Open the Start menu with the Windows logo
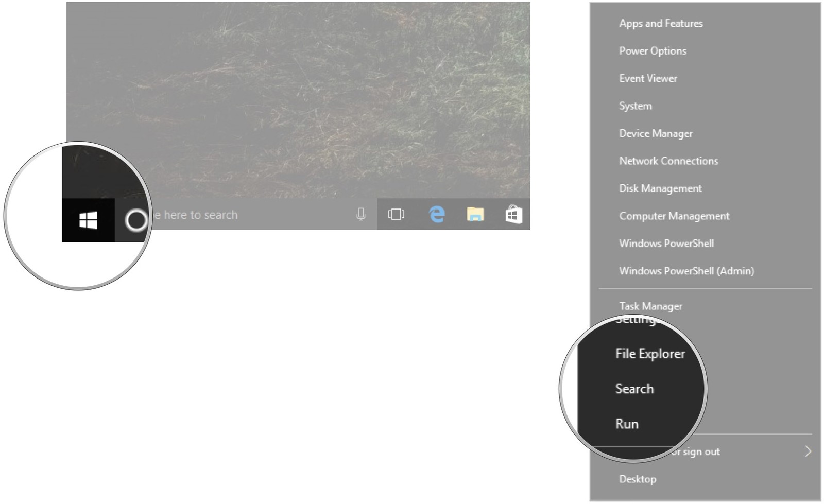This screenshot has height=504, width=824. pyautogui.click(x=88, y=220)
